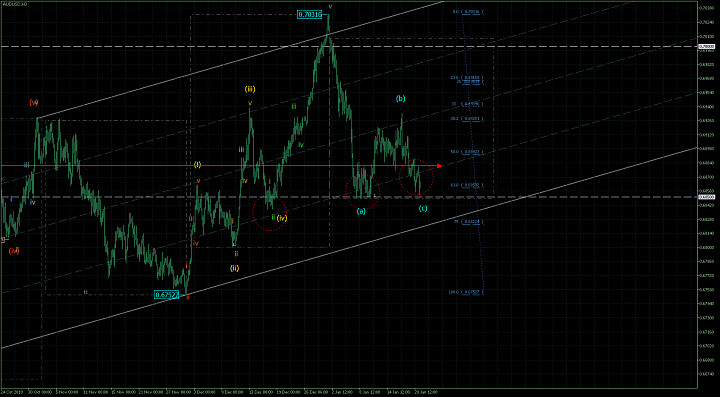The width and height of the screenshot is (720, 397).
Task: Select the 23.6 Fibonacci level label
Action: (466, 78)
